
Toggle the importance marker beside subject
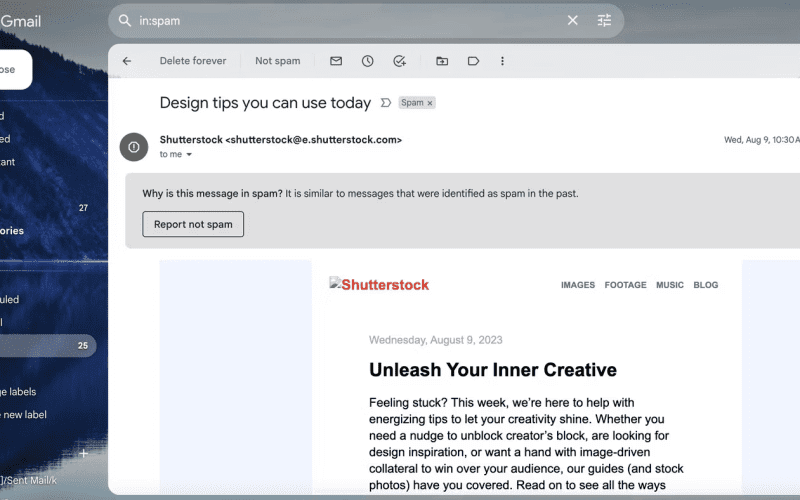pyautogui.click(x=386, y=103)
